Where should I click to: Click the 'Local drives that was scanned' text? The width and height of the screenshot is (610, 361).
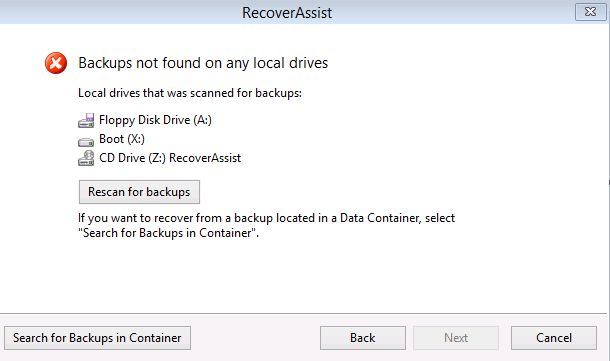[190, 93]
